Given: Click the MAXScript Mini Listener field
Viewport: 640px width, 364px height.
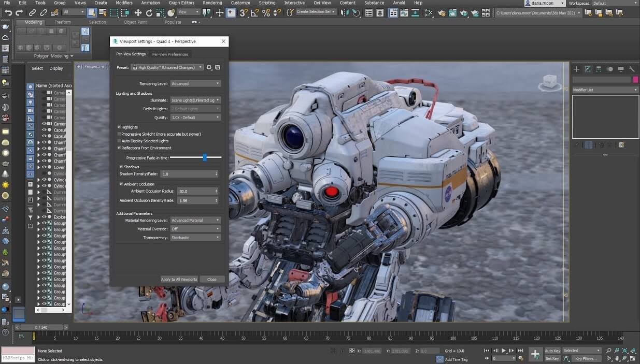Looking at the screenshot, I should 18,358.
